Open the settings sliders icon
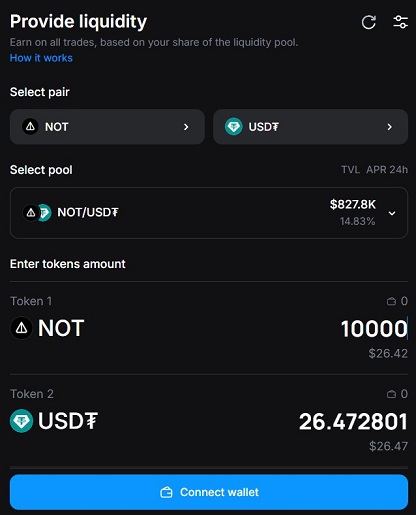Viewport: 416px width, 515px height. (400, 22)
